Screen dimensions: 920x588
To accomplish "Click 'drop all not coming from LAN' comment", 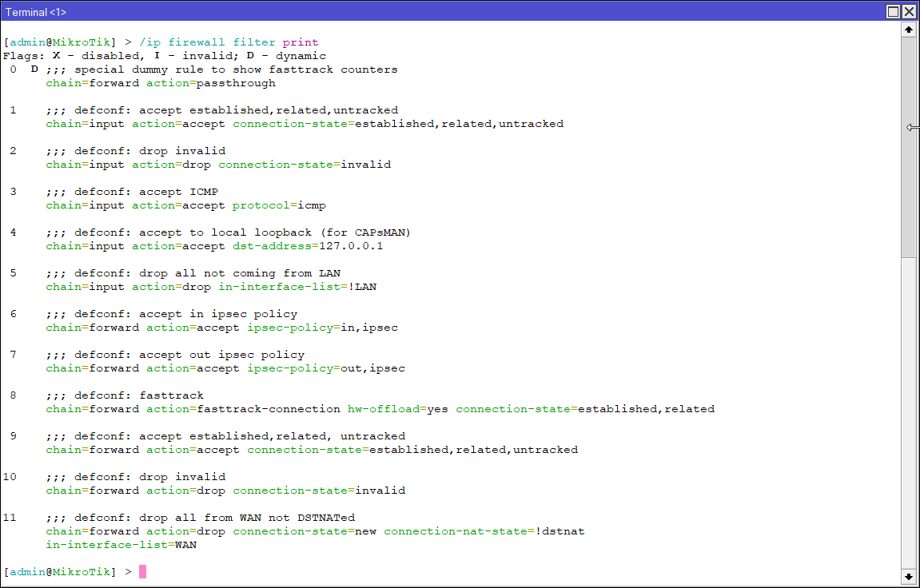I will 239,273.
